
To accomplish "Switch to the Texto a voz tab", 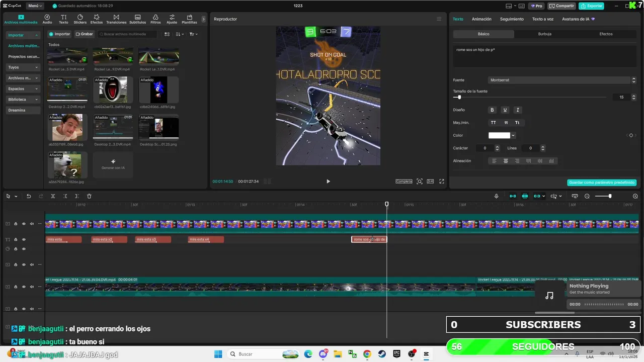I will coord(543,19).
